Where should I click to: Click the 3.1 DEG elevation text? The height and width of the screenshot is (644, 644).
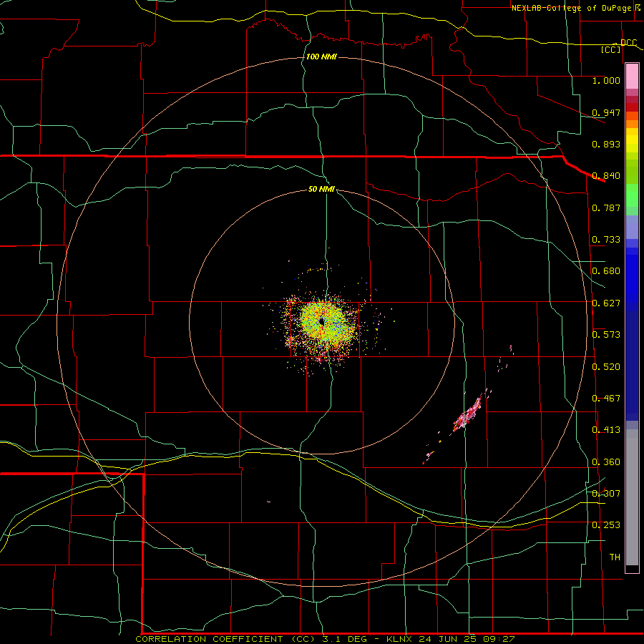(345, 639)
